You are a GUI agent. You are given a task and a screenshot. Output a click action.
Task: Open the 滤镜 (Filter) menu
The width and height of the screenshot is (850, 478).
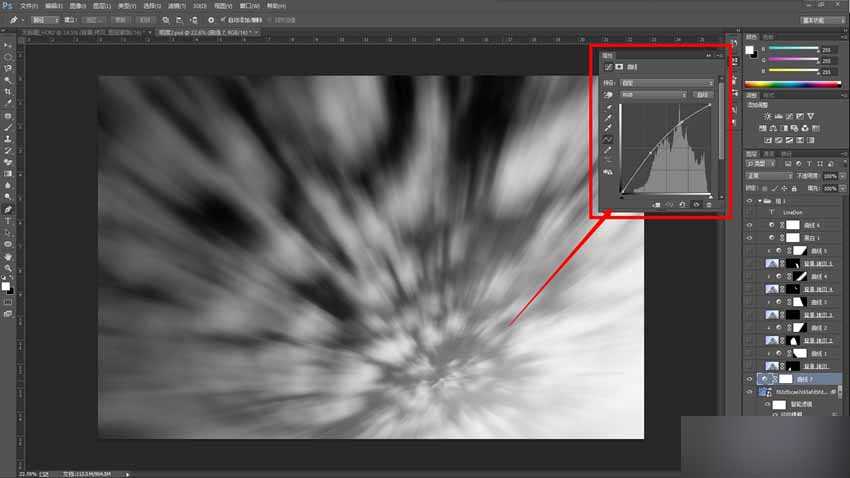[x=177, y=5]
